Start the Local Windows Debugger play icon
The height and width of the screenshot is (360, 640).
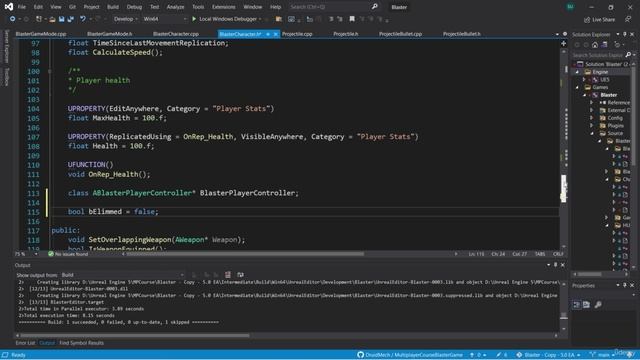194,19
